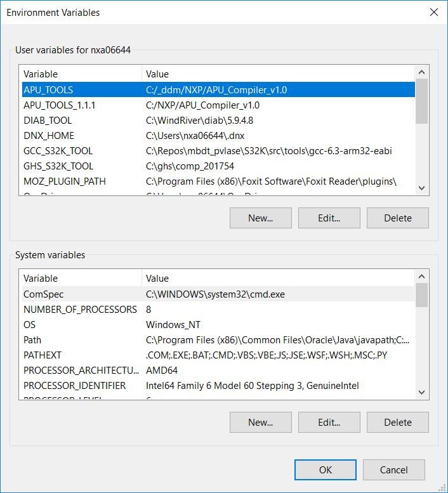Viewport: 448px width, 493px height.
Task: Select the Path system variable
Action: (x=32, y=340)
